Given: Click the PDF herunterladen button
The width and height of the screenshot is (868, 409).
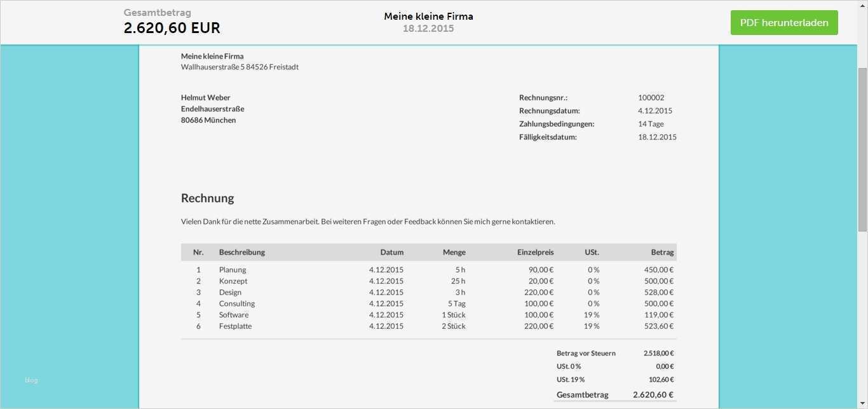Looking at the screenshot, I should 784,23.
